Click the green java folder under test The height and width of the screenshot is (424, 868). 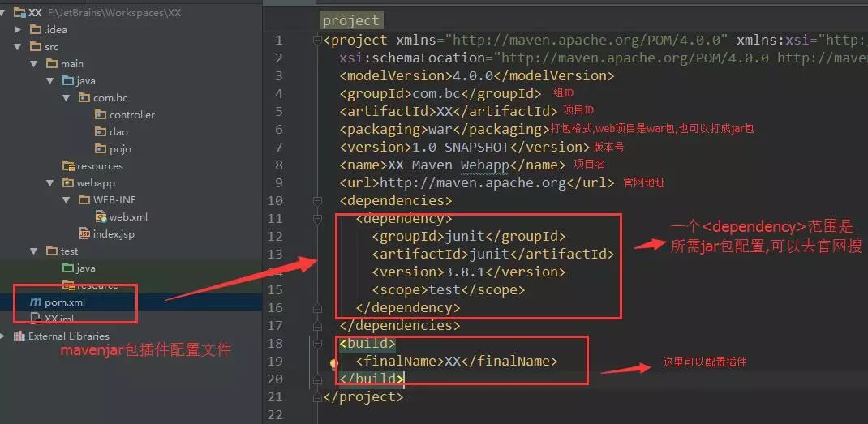tap(68, 268)
